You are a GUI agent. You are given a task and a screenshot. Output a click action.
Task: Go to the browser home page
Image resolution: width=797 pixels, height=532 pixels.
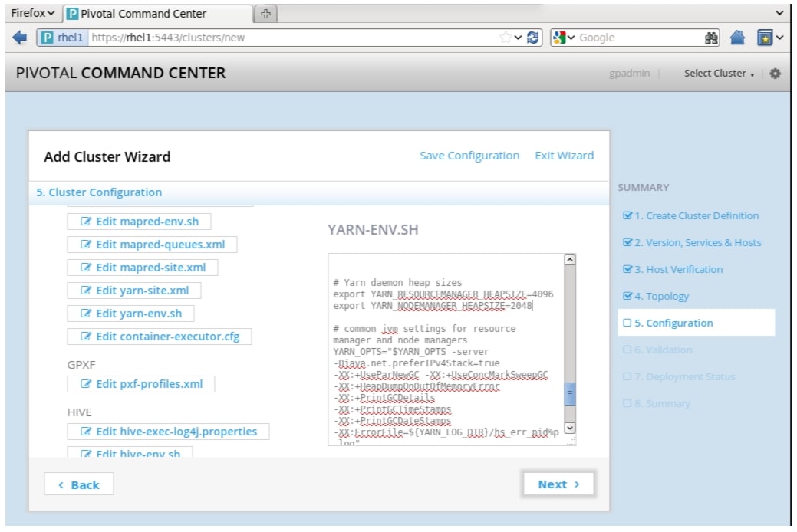(x=737, y=37)
